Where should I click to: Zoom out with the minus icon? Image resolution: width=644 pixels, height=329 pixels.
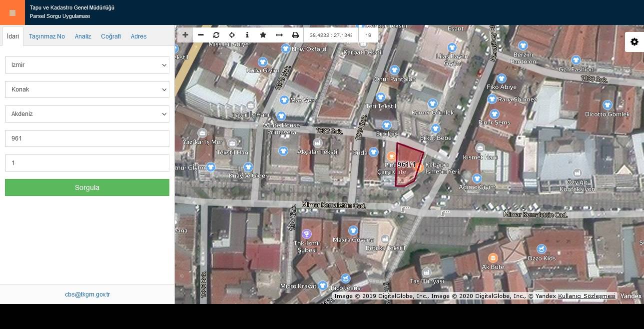201,35
